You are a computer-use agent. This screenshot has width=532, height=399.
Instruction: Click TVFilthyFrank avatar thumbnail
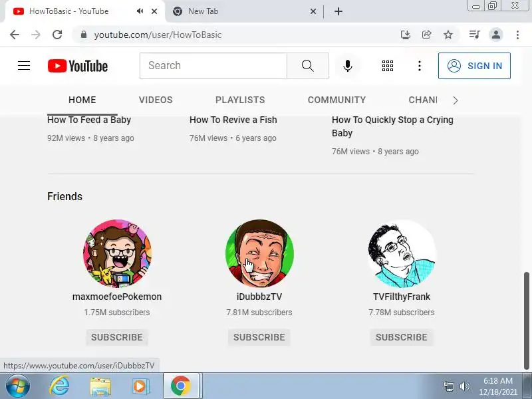pyautogui.click(x=402, y=253)
